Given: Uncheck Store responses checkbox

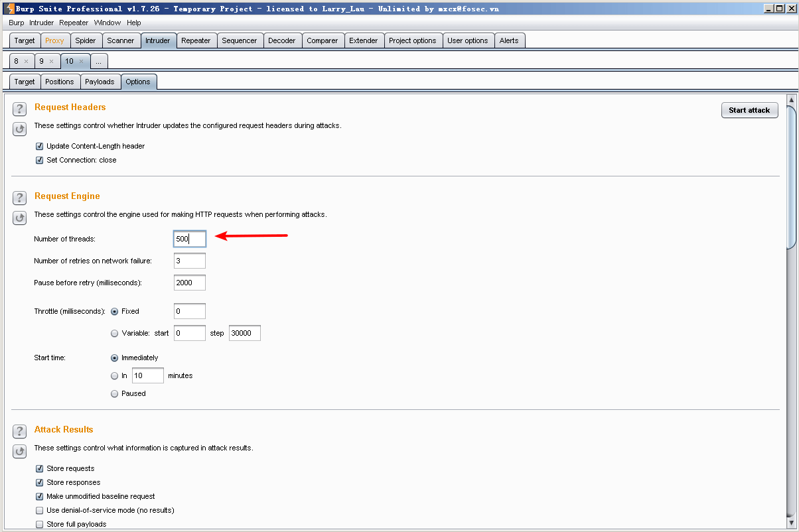Looking at the screenshot, I should (x=39, y=482).
